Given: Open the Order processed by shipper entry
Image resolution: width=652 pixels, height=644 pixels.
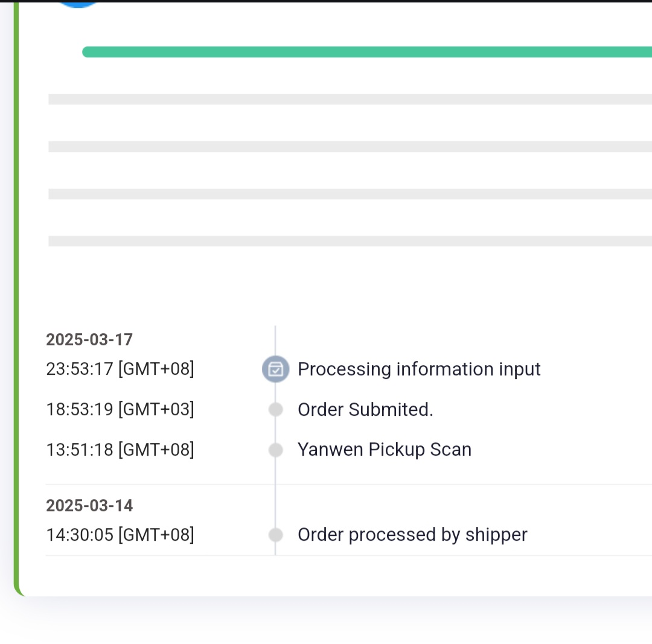Looking at the screenshot, I should (x=412, y=535).
